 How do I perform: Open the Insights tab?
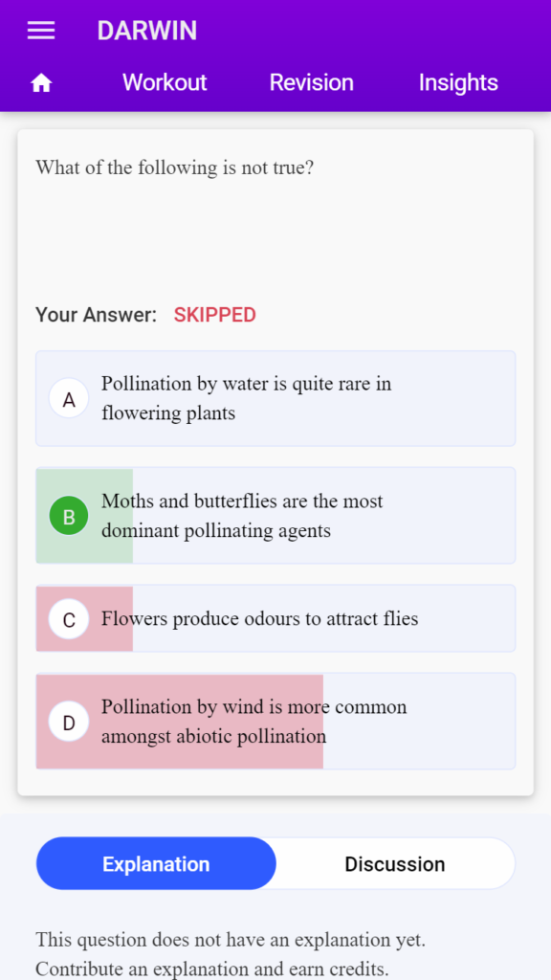458,82
